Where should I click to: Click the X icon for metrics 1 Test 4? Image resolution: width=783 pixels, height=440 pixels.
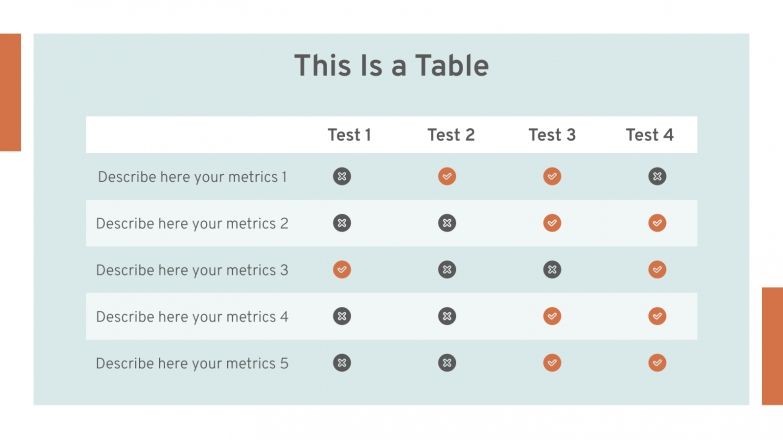coord(657,177)
